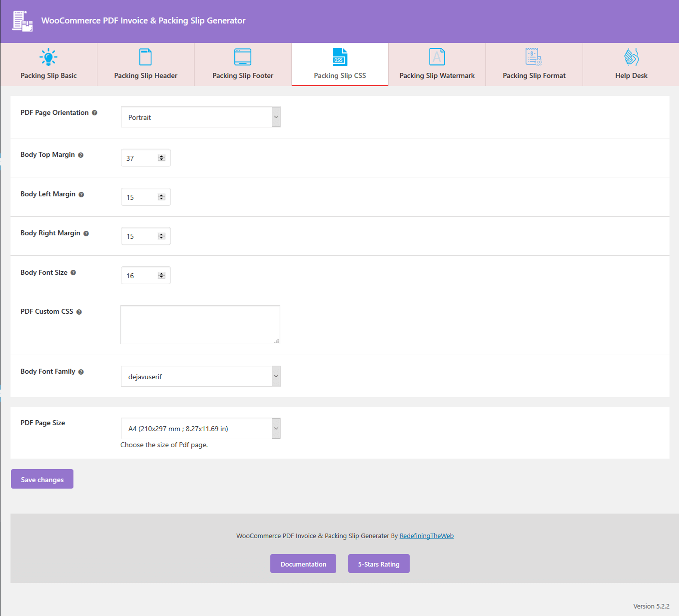Click the Body Top Margin stepper arrows

click(161, 158)
